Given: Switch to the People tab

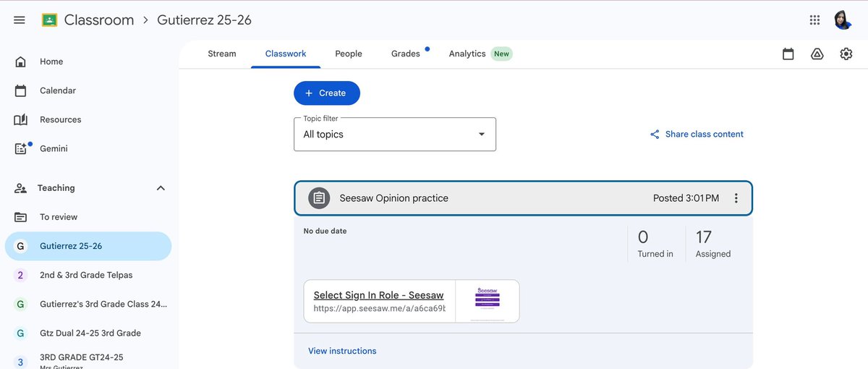Looking at the screenshot, I should pyautogui.click(x=349, y=54).
